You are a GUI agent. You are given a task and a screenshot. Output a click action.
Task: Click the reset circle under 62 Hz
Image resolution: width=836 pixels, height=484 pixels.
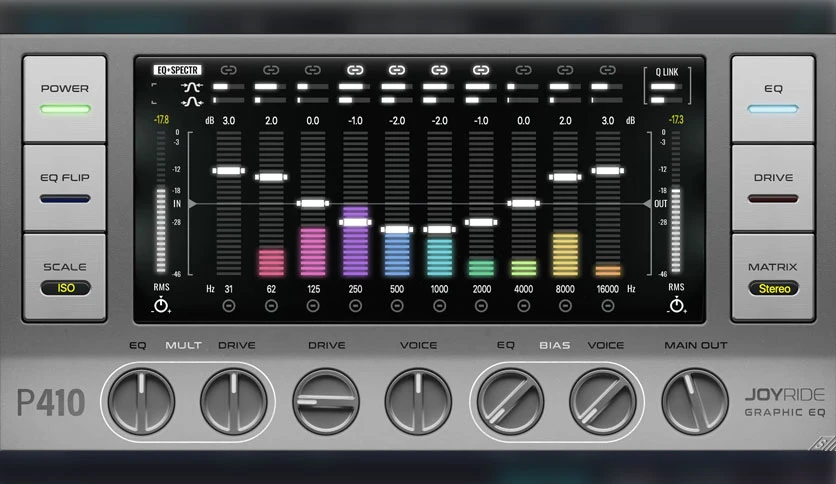tap(271, 306)
